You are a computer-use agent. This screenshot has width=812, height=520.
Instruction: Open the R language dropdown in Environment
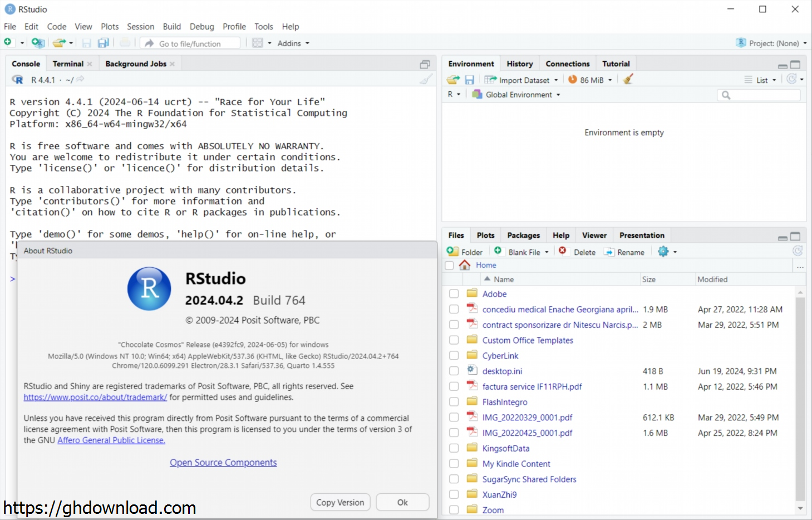(454, 95)
